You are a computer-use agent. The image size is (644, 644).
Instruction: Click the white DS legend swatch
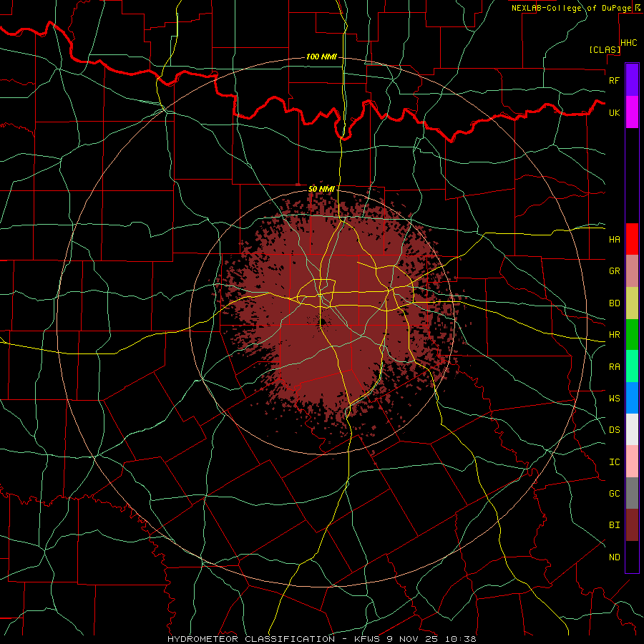632,429
